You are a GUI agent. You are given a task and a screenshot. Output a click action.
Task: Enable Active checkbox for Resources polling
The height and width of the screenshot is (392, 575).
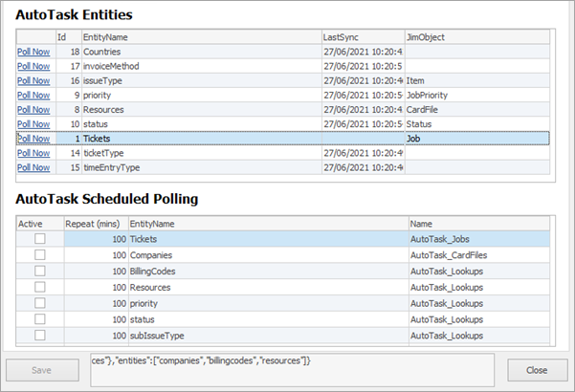[x=40, y=287]
